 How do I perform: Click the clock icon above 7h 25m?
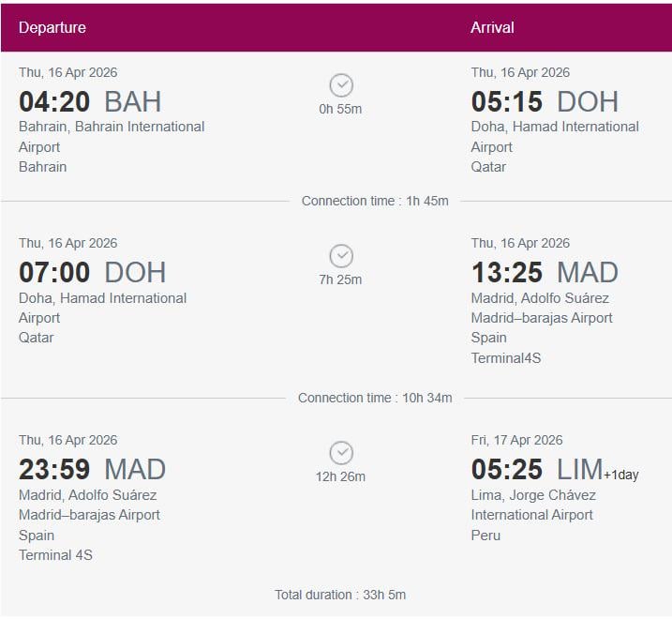341,256
